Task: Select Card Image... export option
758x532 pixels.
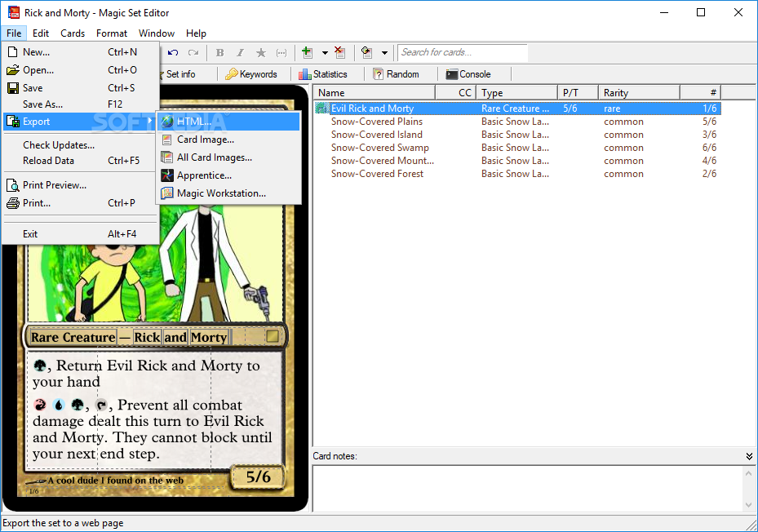Action: (x=229, y=140)
